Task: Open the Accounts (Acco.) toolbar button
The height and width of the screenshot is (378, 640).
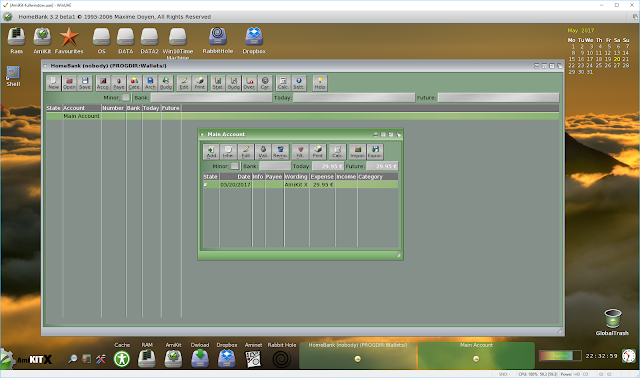Action: (x=103, y=83)
